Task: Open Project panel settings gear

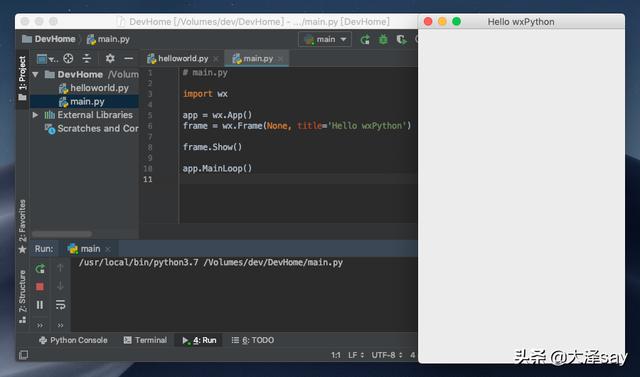Action: [110, 59]
